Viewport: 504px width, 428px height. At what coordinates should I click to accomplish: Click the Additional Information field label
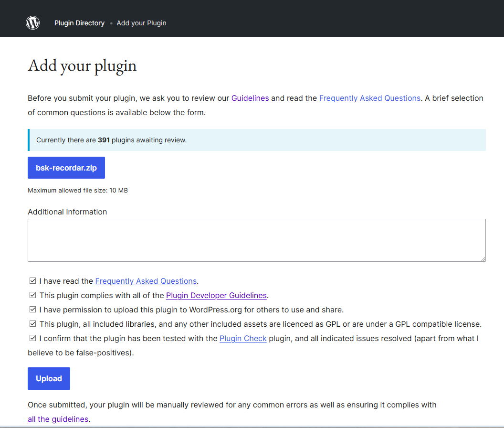(x=67, y=212)
